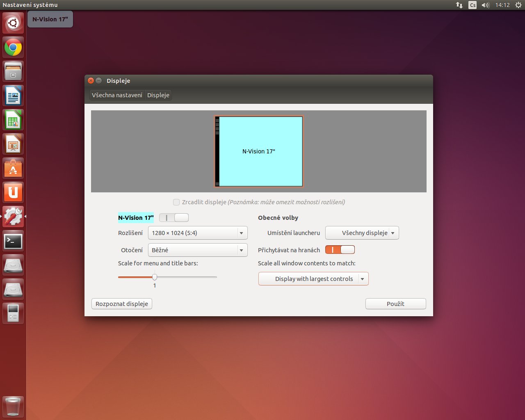
Task: Open the Umístění launcheru dropdown
Action: [x=362, y=233]
